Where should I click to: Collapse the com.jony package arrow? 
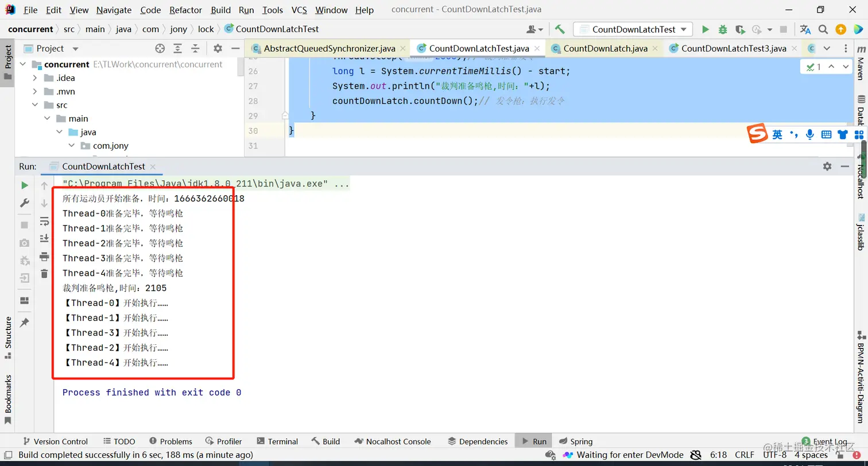tap(71, 146)
